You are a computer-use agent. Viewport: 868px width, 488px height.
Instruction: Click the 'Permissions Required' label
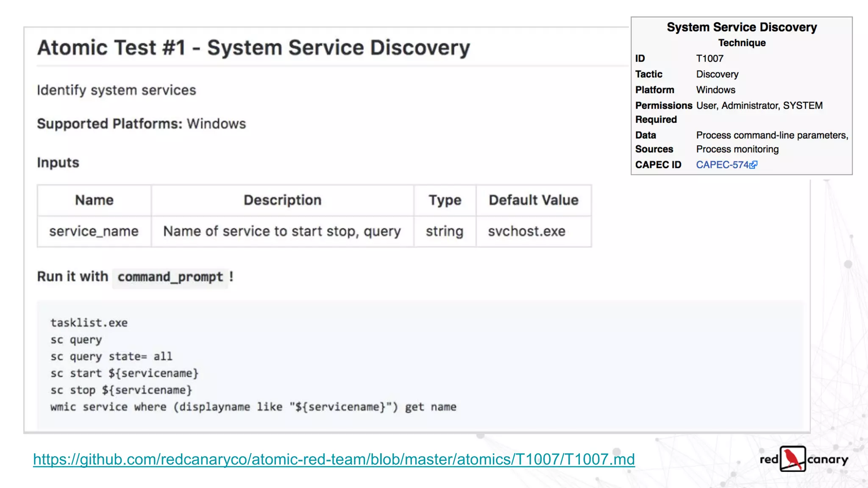pos(664,112)
